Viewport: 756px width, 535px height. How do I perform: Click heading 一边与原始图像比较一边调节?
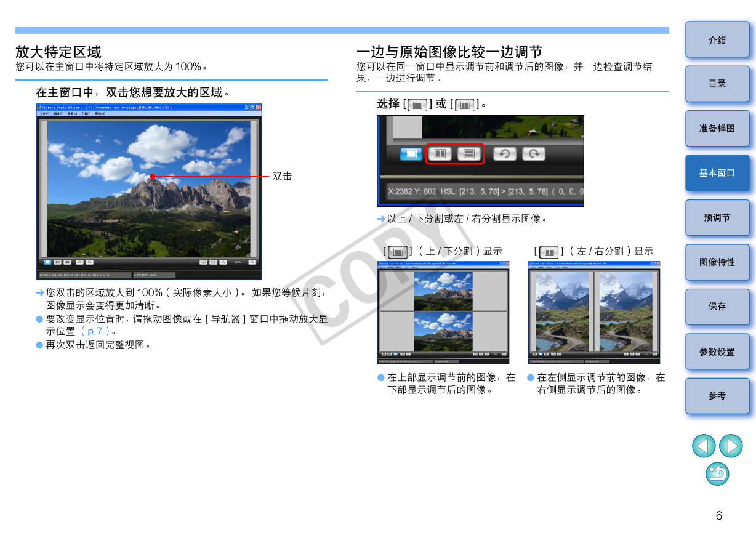pos(449,52)
